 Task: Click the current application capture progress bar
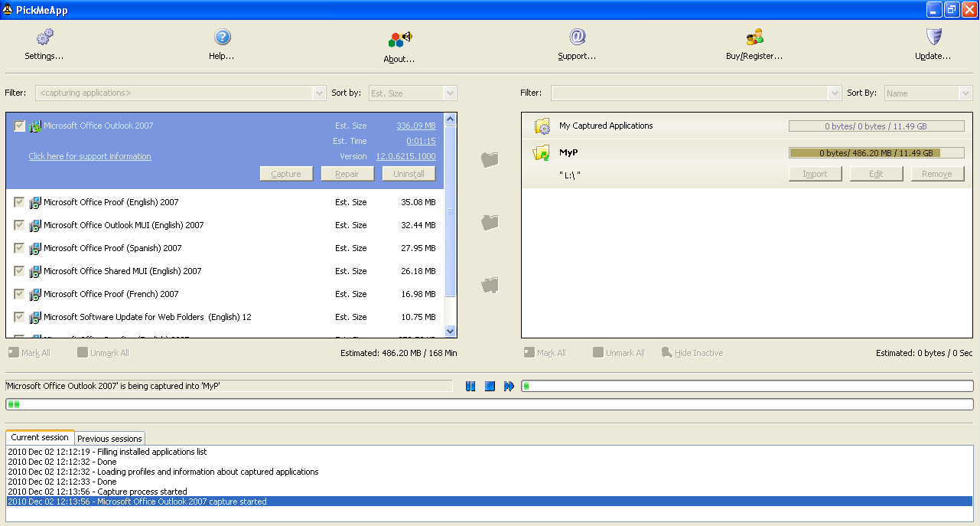[747, 386]
